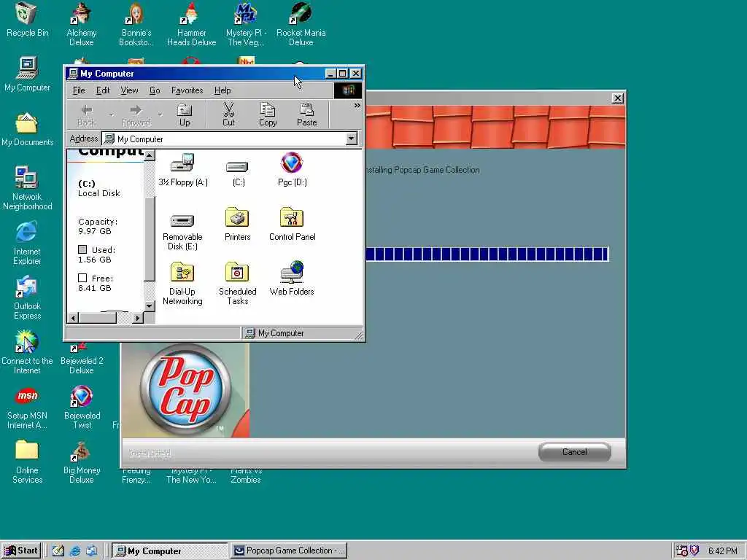Select Online Services desktop folder

[27, 462]
